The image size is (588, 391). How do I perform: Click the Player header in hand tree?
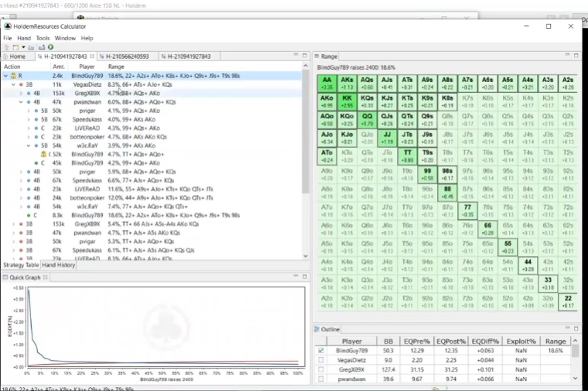point(87,67)
